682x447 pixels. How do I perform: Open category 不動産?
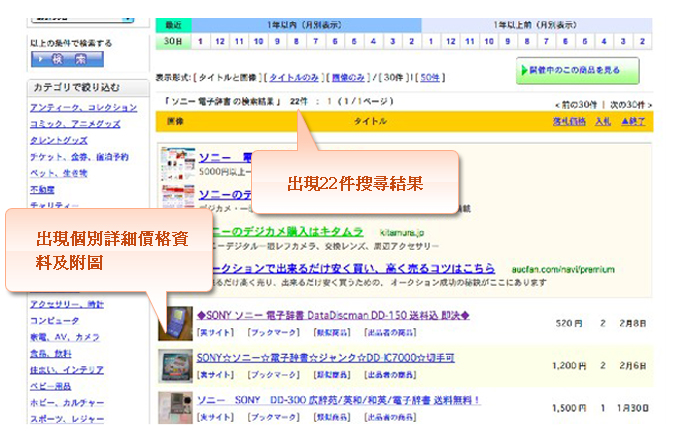[42, 190]
